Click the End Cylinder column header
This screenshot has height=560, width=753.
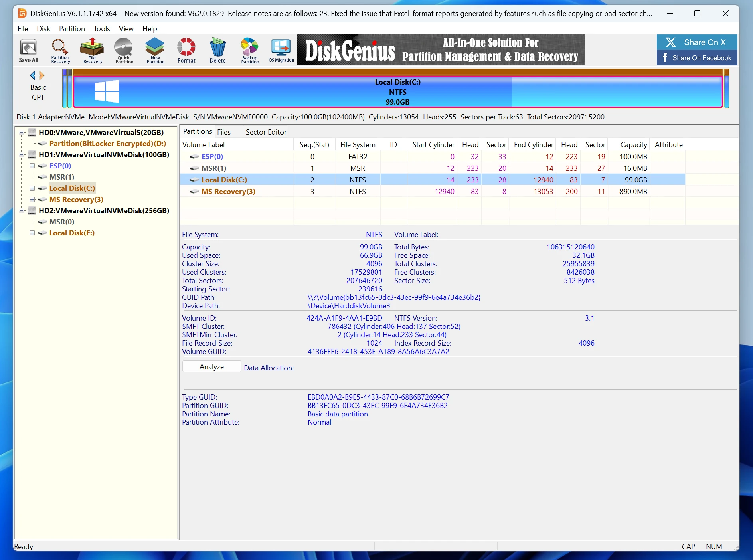pyautogui.click(x=532, y=144)
